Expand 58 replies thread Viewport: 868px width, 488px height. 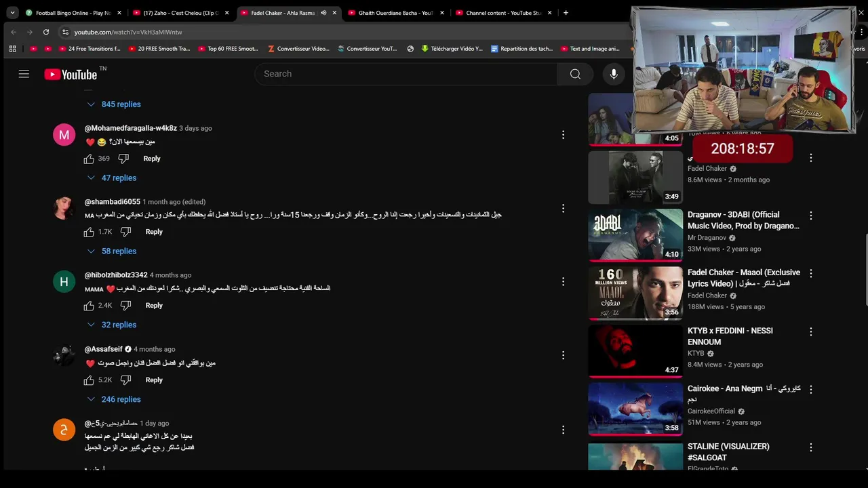[x=111, y=251]
